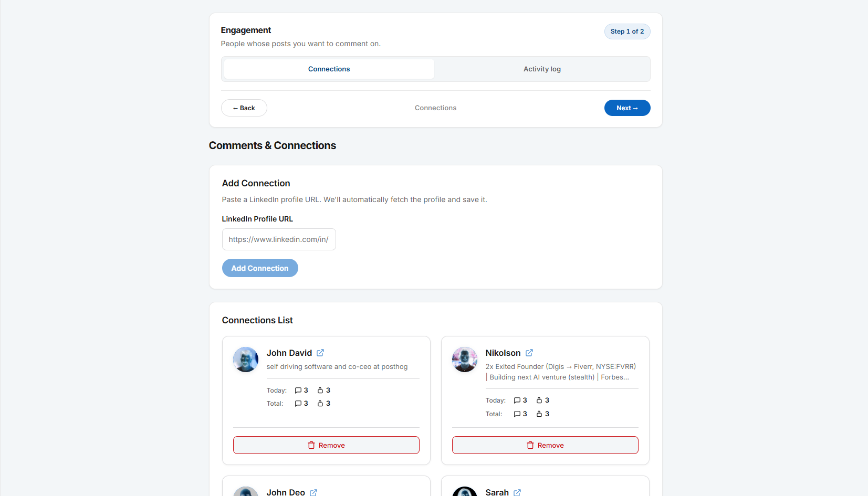
Task: Remove John David from connections
Action: (x=326, y=445)
